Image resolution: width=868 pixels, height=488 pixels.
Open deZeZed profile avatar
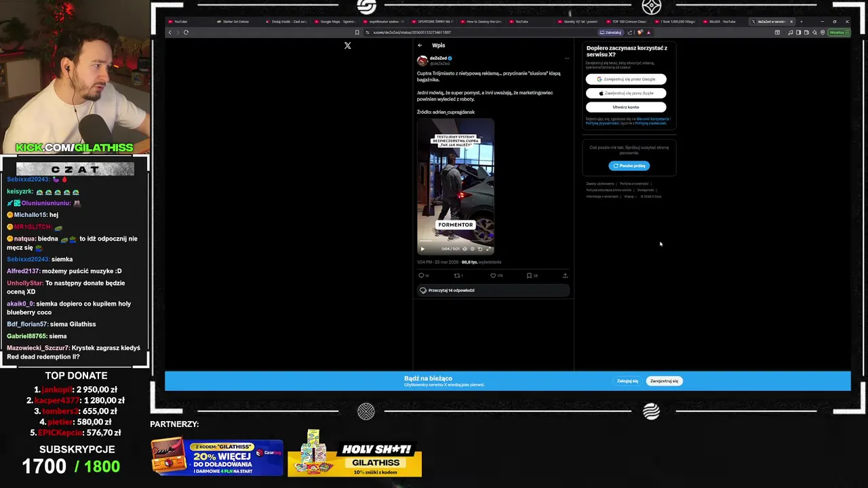click(x=422, y=60)
